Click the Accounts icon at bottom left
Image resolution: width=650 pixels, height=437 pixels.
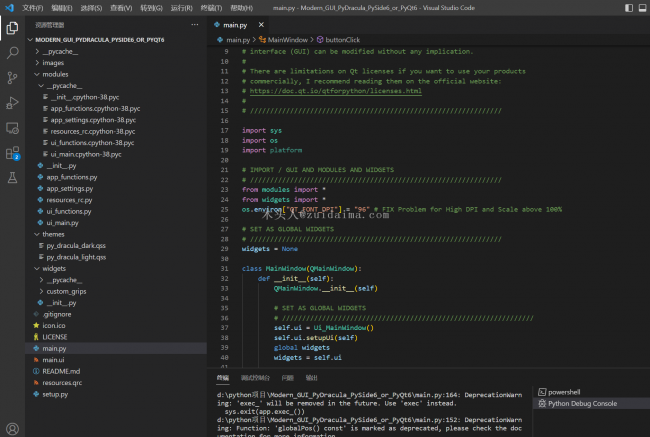click(x=12, y=428)
